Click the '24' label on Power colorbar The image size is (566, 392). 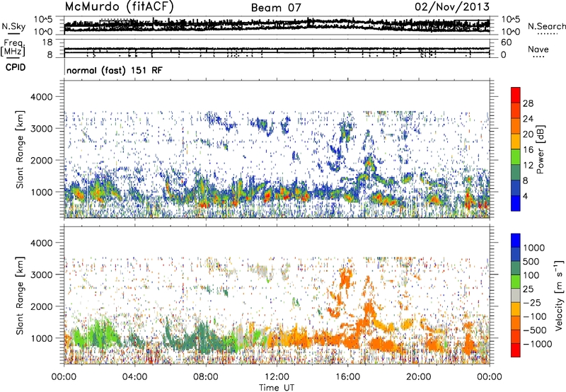[x=528, y=119]
